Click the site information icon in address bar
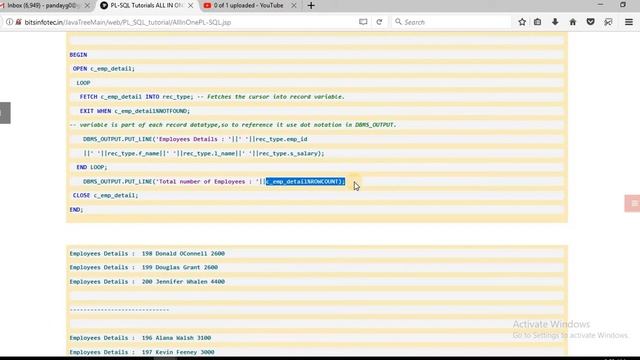This screenshot has height=360, width=640. coord(9,22)
